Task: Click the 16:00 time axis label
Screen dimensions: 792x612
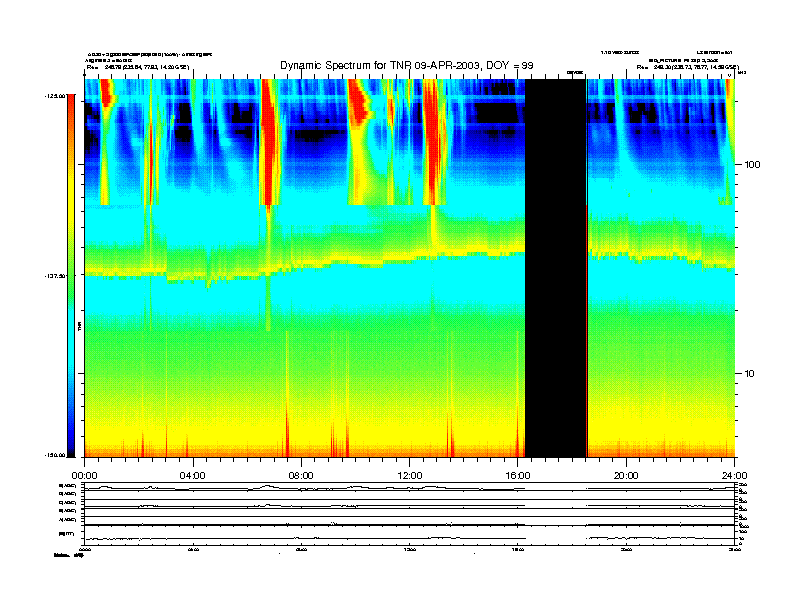Action: (518, 476)
